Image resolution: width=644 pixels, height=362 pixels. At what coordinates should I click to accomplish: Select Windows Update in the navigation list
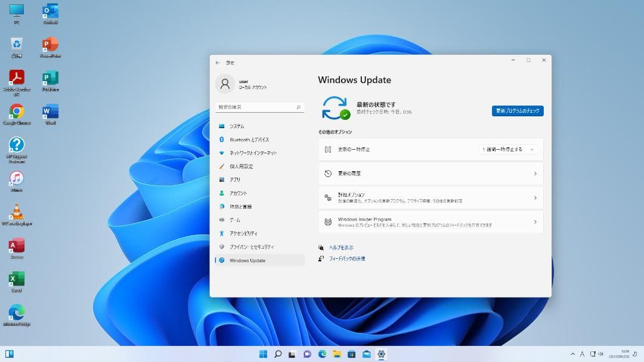pos(244,260)
